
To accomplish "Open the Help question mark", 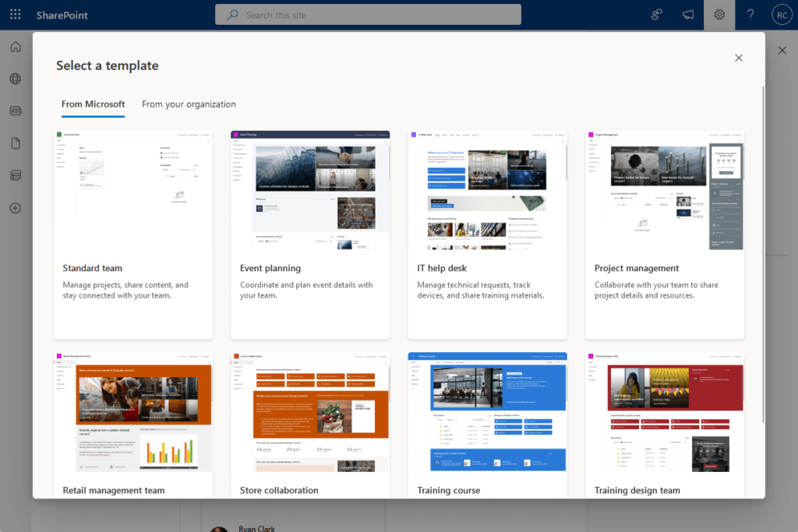I will click(750, 15).
